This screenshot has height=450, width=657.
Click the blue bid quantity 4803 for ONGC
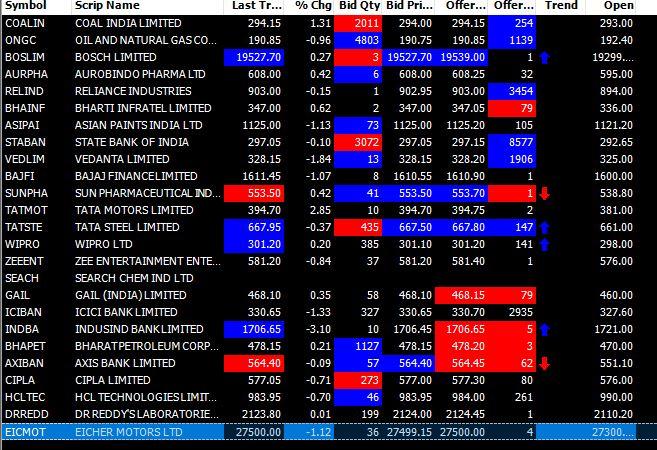coord(358,40)
